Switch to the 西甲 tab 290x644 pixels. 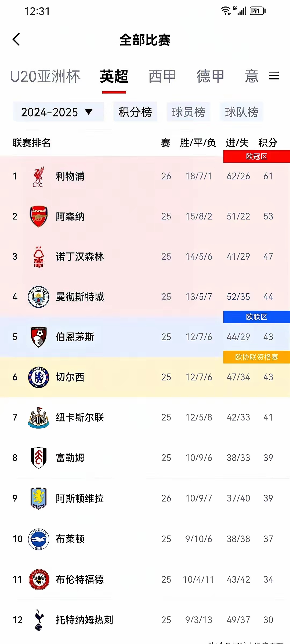pyautogui.click(x=162, y=76)
